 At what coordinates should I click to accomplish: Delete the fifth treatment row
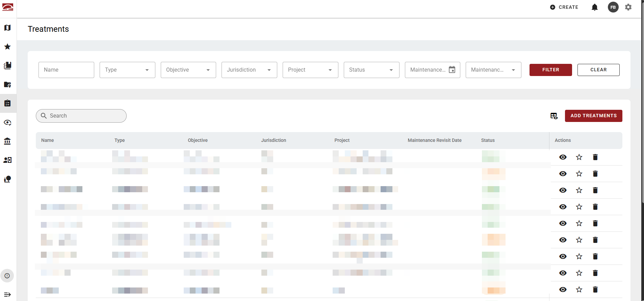pos(595,223)
